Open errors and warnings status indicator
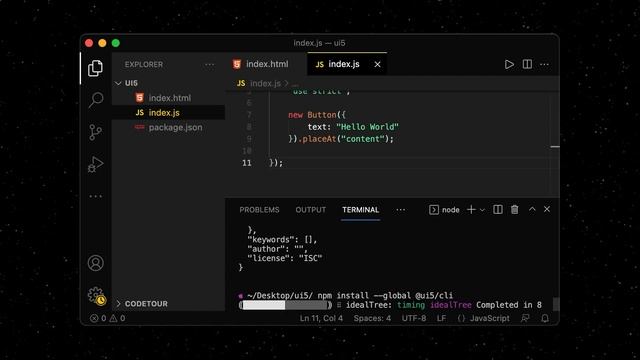Image resolution: width=640 pixels, height=360 pixels. point(107,318)
